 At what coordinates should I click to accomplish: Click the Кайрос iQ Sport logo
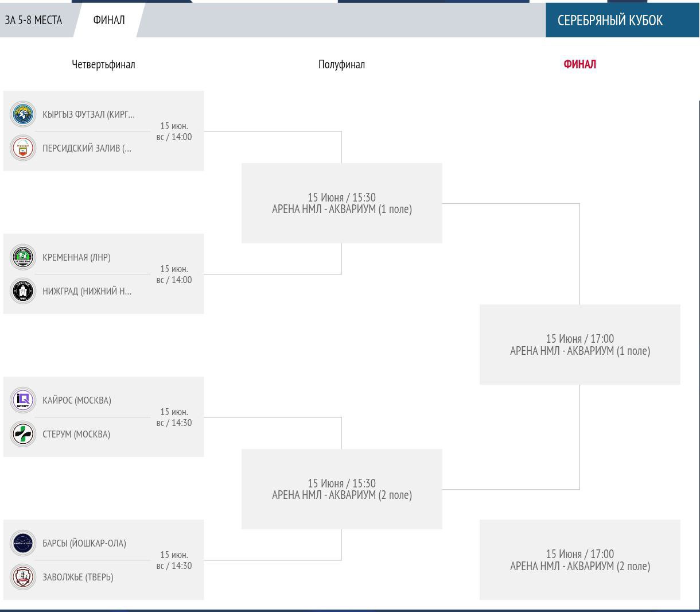23,400
